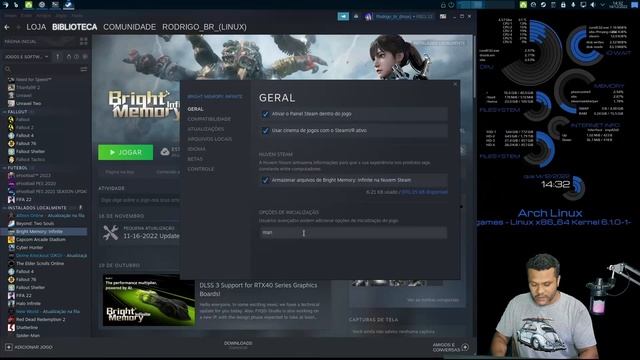Screen dimensions: 640x360
Task: Select the Controle properties tab
Action: (200, 169)
